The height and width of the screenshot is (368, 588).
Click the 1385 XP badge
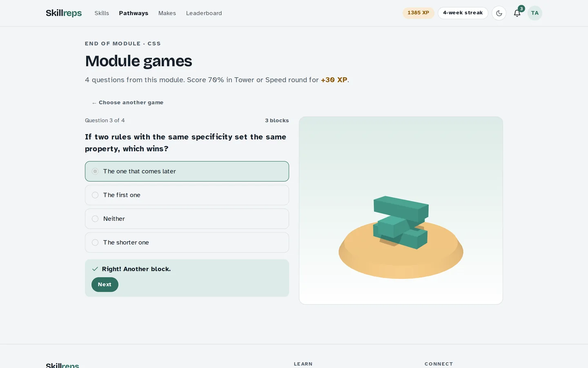coord(419,13)
